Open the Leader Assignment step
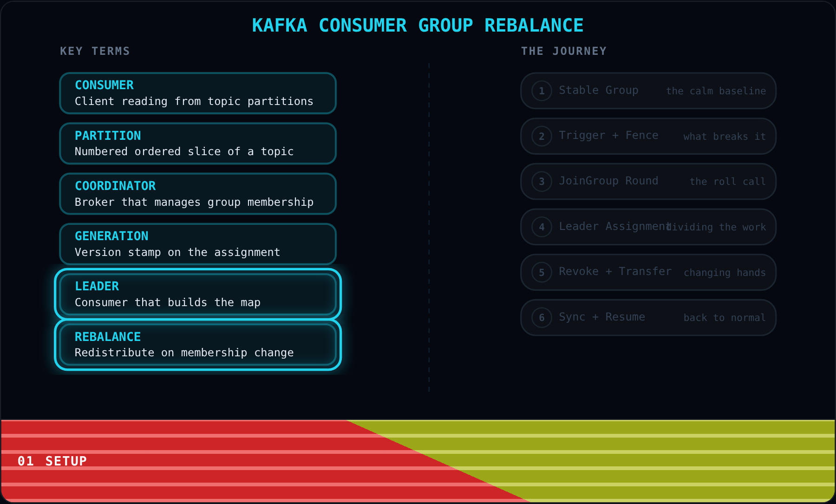 (648, 227)
